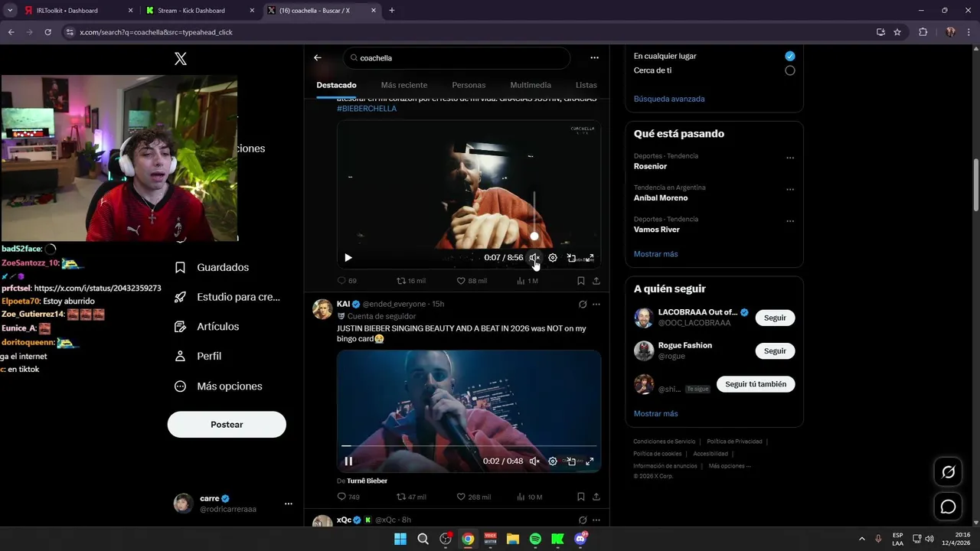Like KAI post with 268 mil likes
The image size is (980, 551).
[x=474, y=497]
